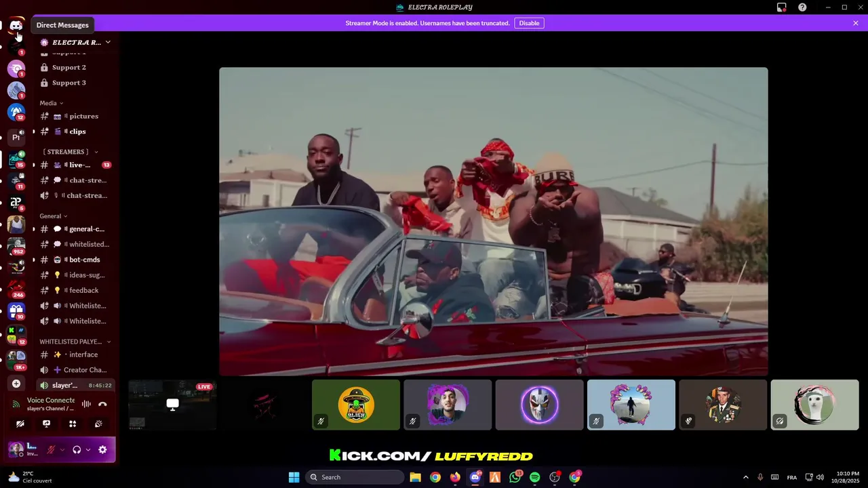Open the weather widget showing 21°C

pos(30,477)
